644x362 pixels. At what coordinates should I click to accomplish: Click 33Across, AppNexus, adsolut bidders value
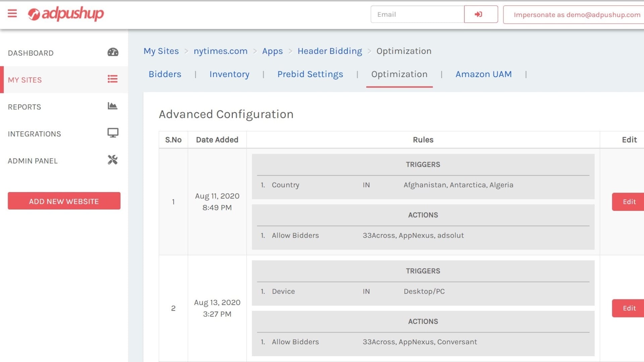pos(413,235)
